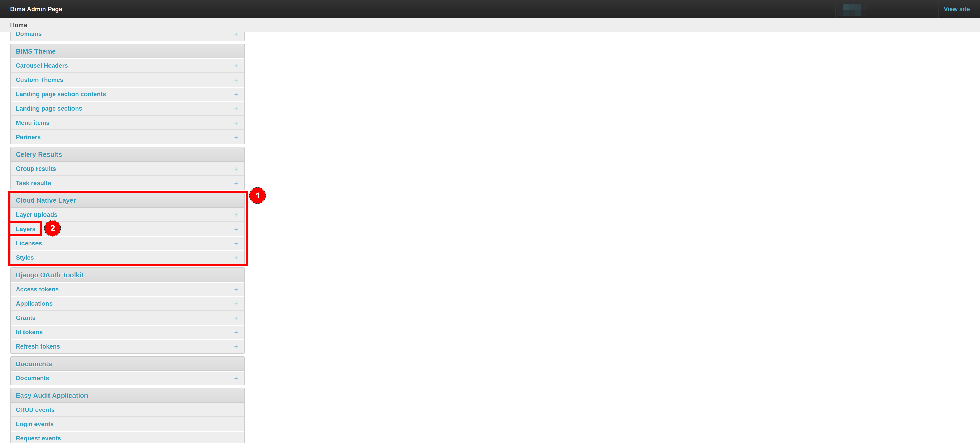Select the Group results menu item

click(x=36, y=168)
